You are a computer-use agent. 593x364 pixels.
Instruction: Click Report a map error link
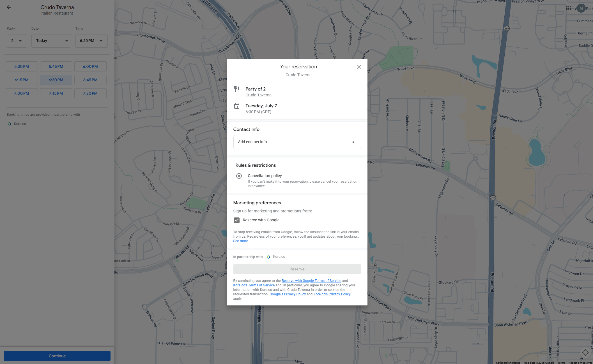(x=580, y=363)
